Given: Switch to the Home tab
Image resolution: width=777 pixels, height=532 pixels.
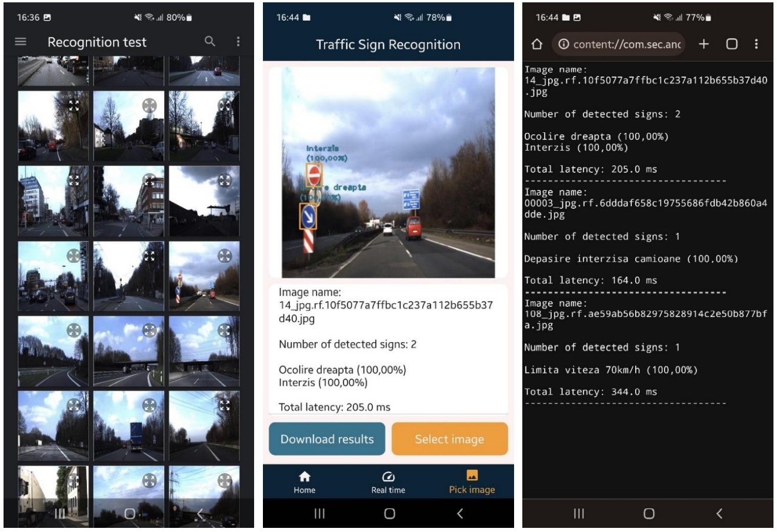Looking at the screenshot, I should coord(305,482).
